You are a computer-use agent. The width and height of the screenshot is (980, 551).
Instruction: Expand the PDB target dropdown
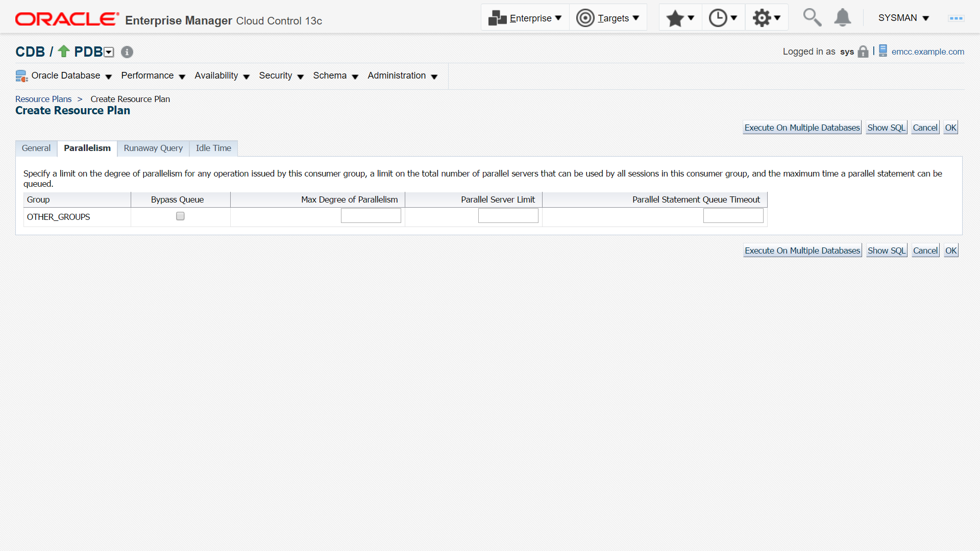tap(109, 52)
